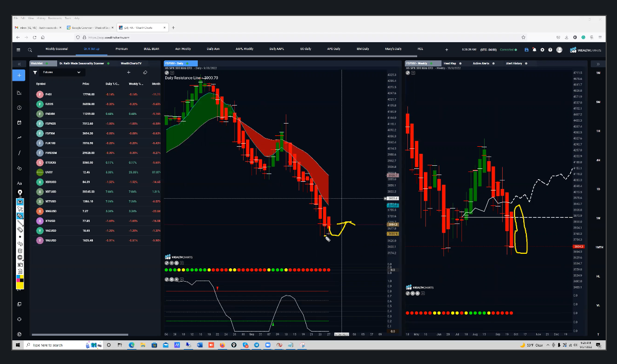Switch to the Weekly Seasonal workspace tab
Viewport: 617px width, 364px height.
point(57,49)
